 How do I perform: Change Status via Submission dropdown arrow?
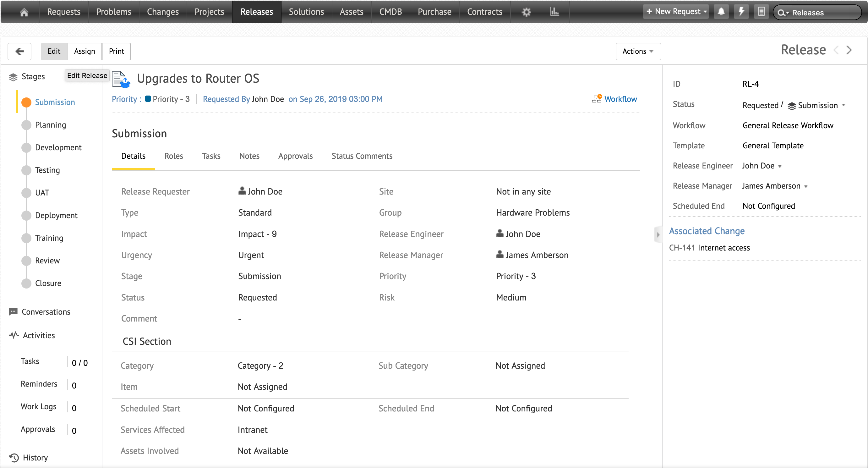pyautogui.click(x=844, y=105)
